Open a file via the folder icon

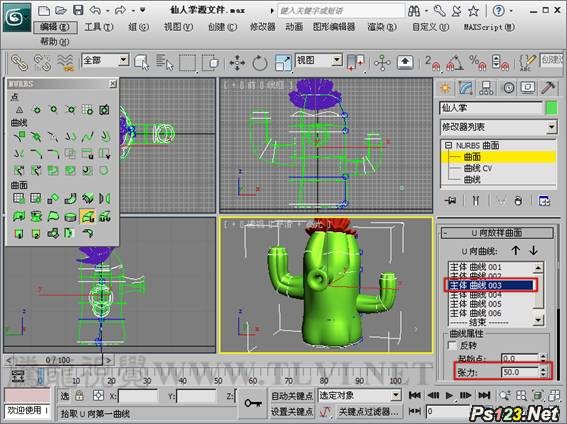click(61, 10)
